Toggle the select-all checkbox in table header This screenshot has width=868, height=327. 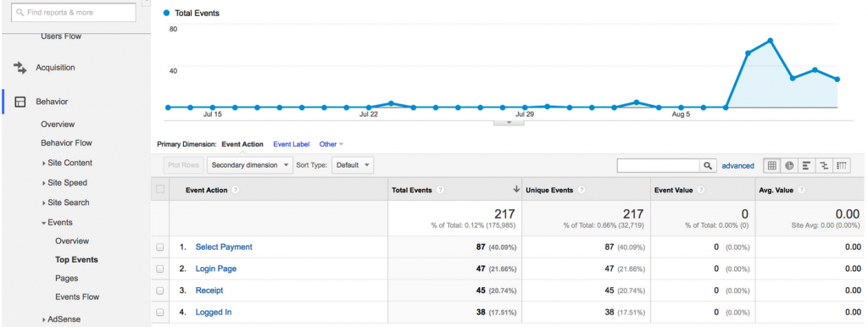click(x=160, y=189)
